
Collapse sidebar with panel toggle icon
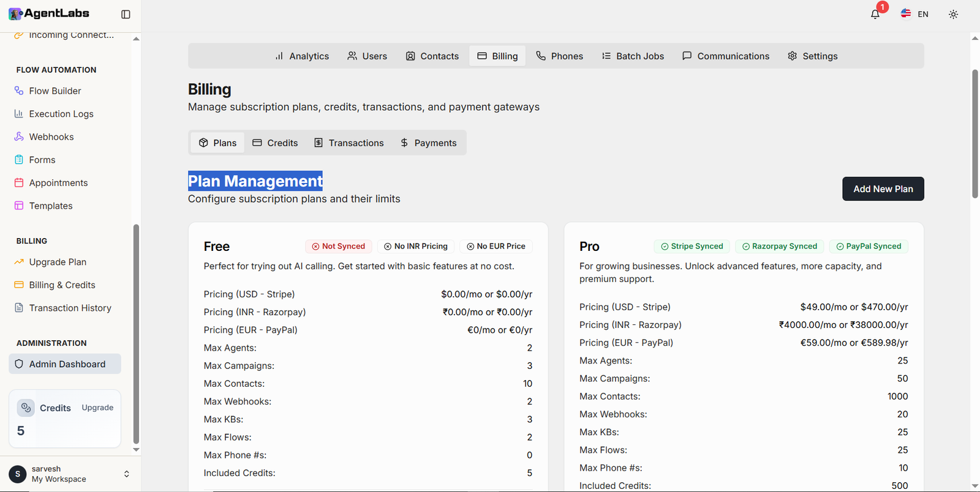point(126,14)
